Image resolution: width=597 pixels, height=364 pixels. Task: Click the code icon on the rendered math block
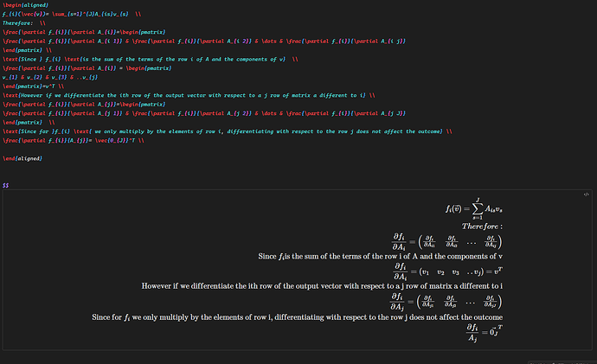(x=586, y=195)
